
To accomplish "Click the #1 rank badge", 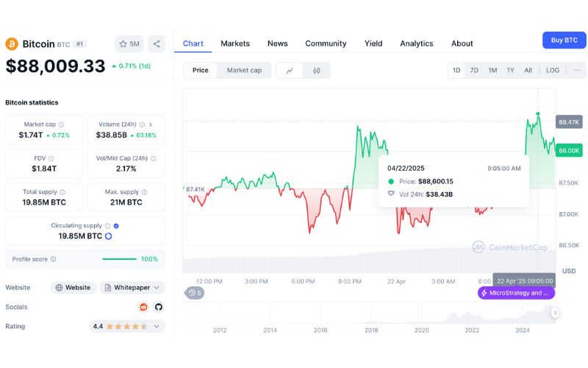I will pyautogui.click(x=79, y=44).
